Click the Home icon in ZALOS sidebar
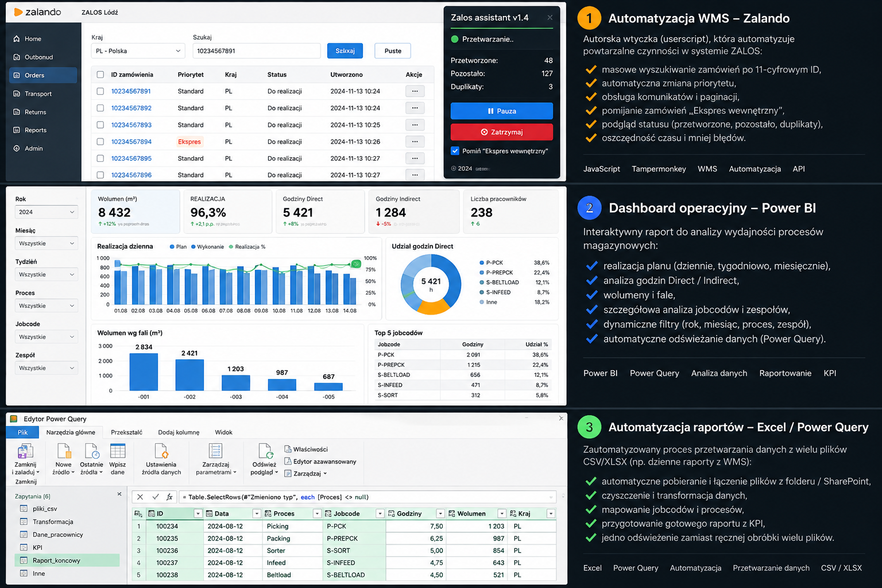 pos(17,39)
